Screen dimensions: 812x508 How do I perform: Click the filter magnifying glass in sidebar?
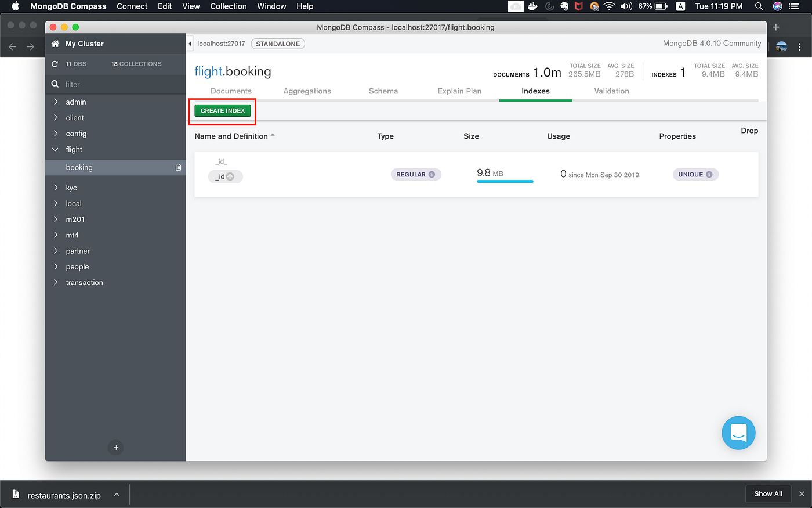[55, 84]
